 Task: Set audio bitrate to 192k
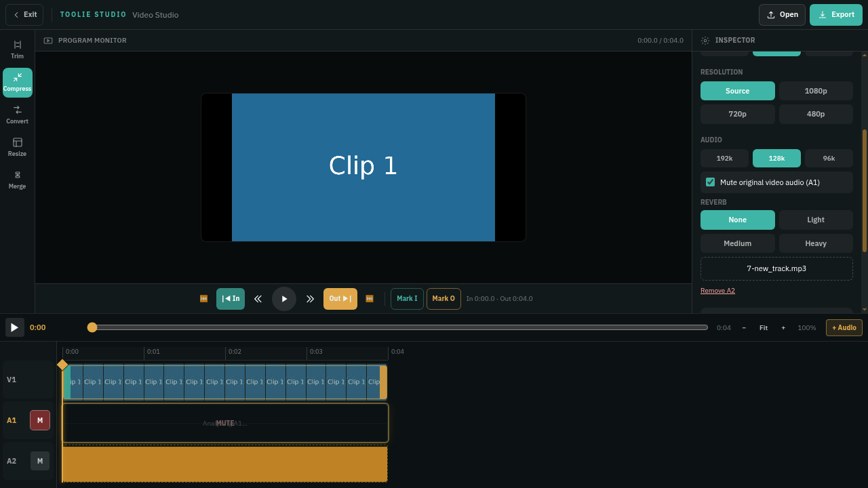(x=725, y=158)
